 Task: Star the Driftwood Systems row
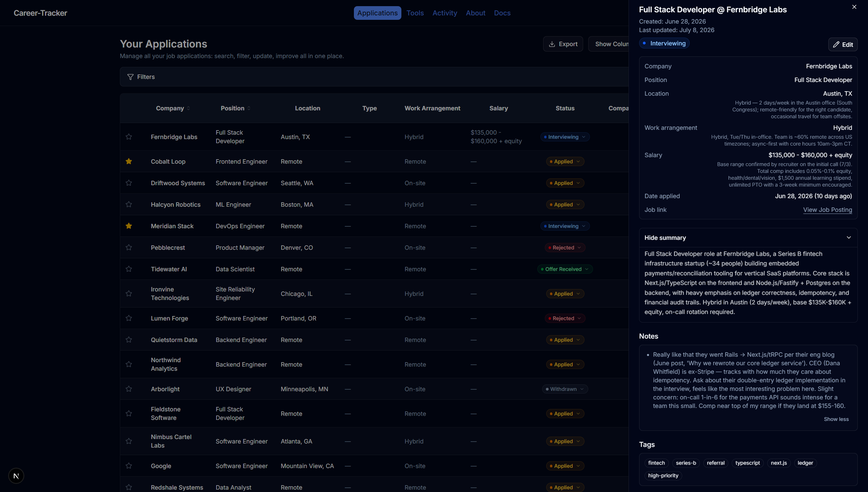[x=129, y=183]
